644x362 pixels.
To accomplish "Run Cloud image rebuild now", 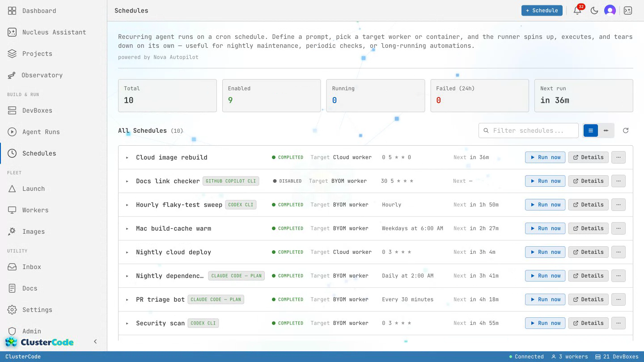I will tap(545, 157).
